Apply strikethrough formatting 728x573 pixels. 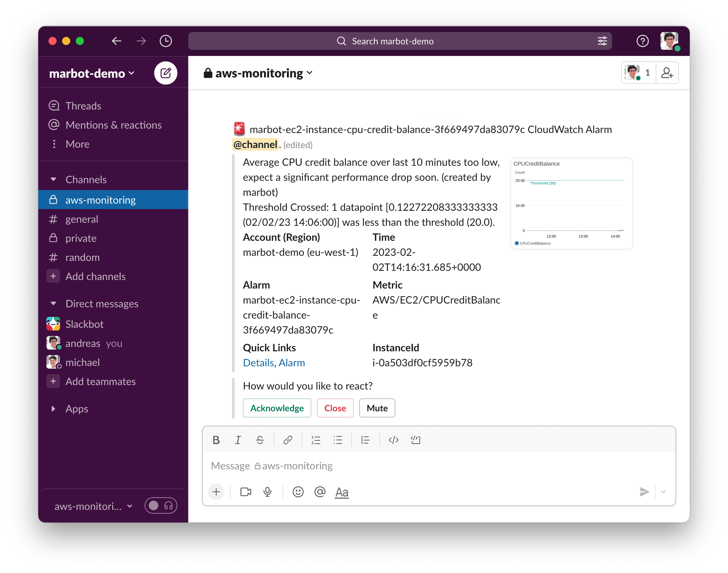(x=260, y=440)
